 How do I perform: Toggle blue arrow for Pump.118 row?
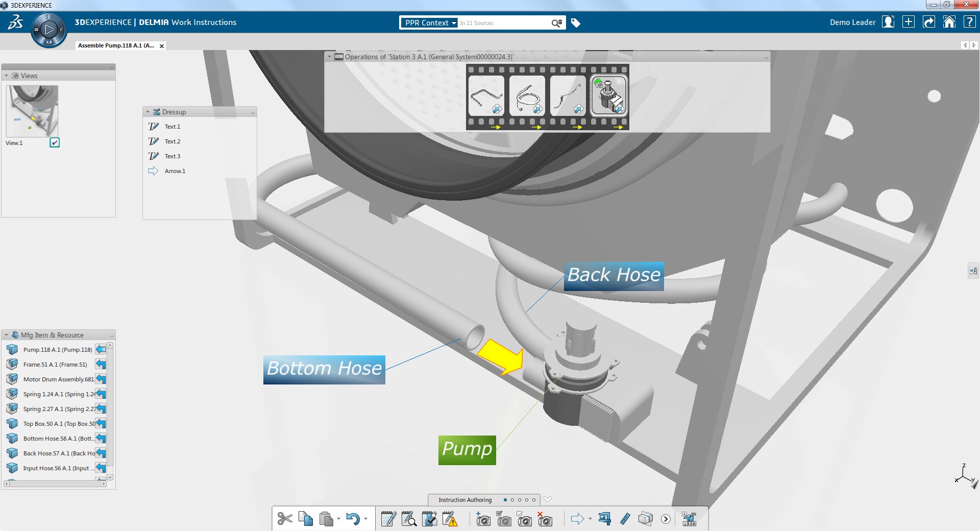coord(101,350)
